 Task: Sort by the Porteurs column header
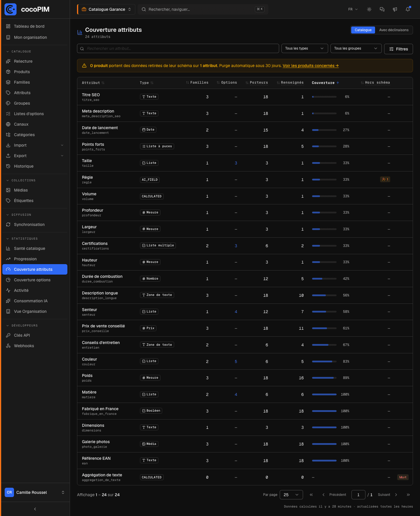click(x=257, y=83)
